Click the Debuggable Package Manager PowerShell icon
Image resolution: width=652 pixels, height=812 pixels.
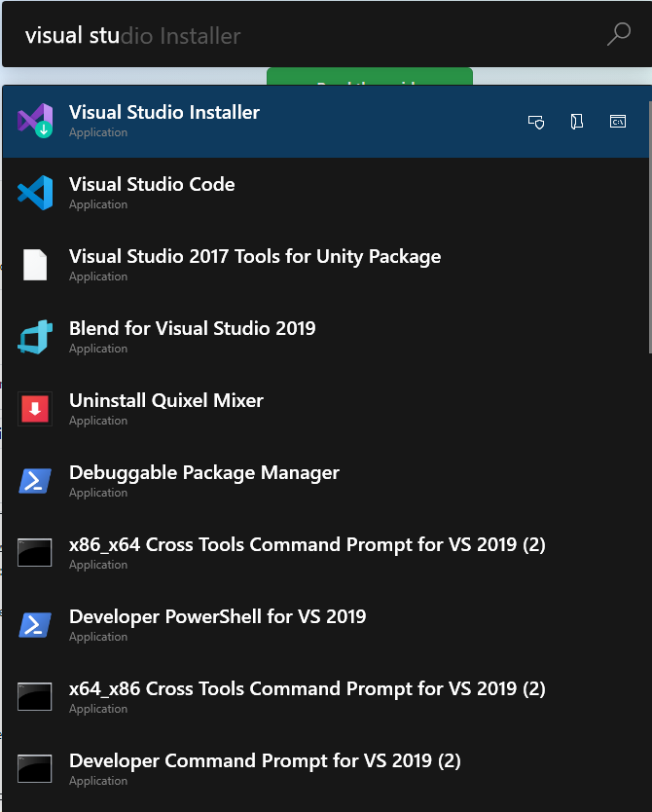(x=35, y=482)
